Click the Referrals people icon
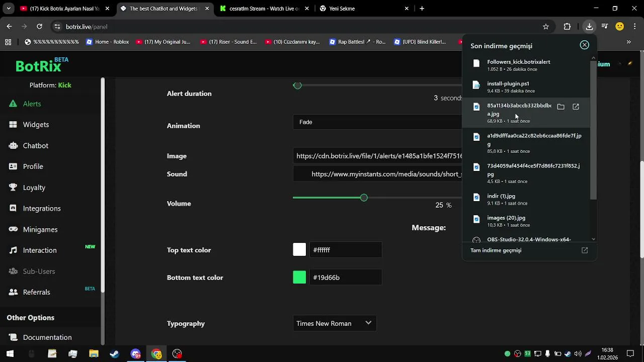The width and height of the screenshot is (644, 362). tap(13, 292)
